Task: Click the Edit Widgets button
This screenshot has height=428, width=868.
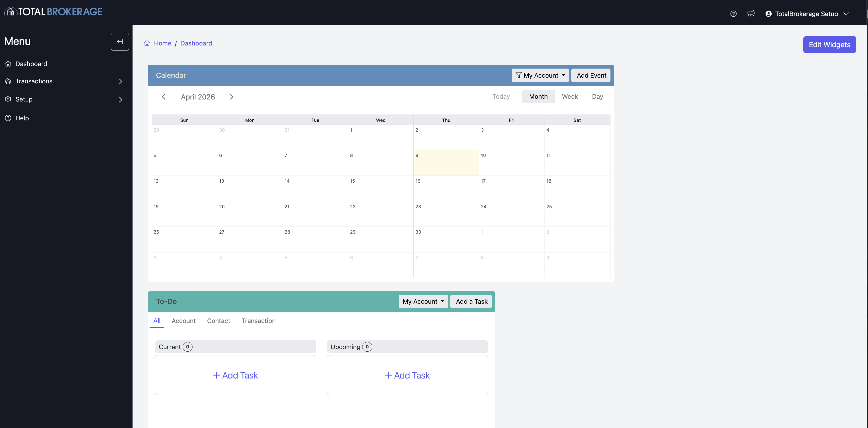Action: (829, 44)
